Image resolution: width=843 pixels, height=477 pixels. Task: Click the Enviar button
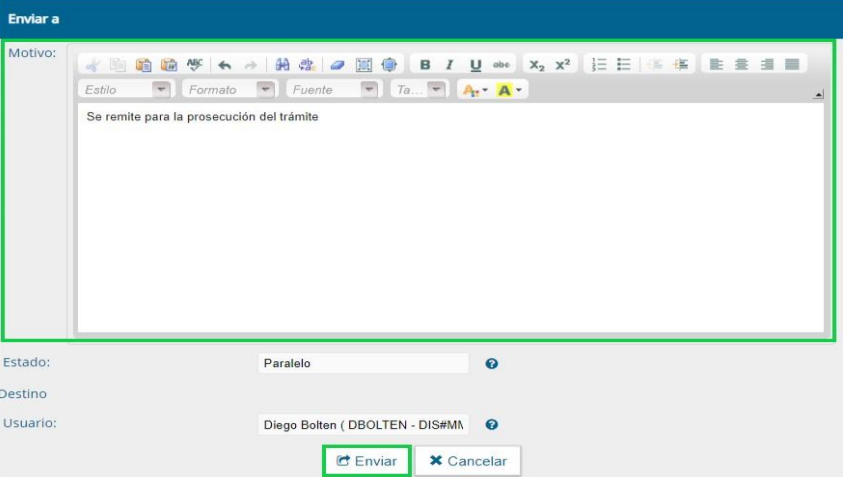(x=366, y=461)
